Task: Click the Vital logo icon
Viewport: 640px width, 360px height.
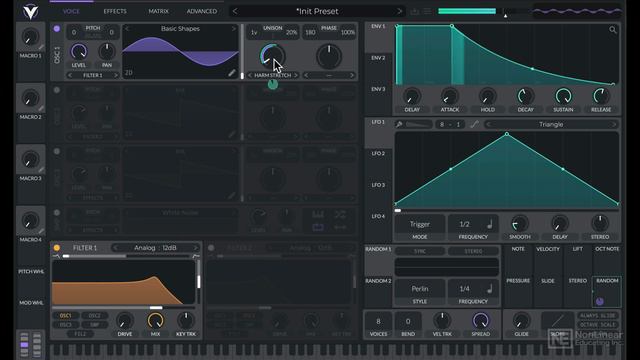Action: [x=30, y=11]
